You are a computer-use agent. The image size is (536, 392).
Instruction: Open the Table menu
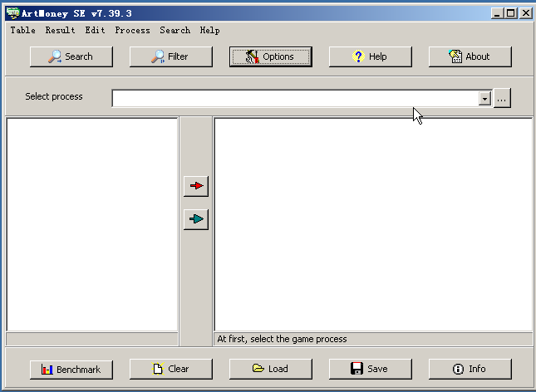[x=22, y=30]
